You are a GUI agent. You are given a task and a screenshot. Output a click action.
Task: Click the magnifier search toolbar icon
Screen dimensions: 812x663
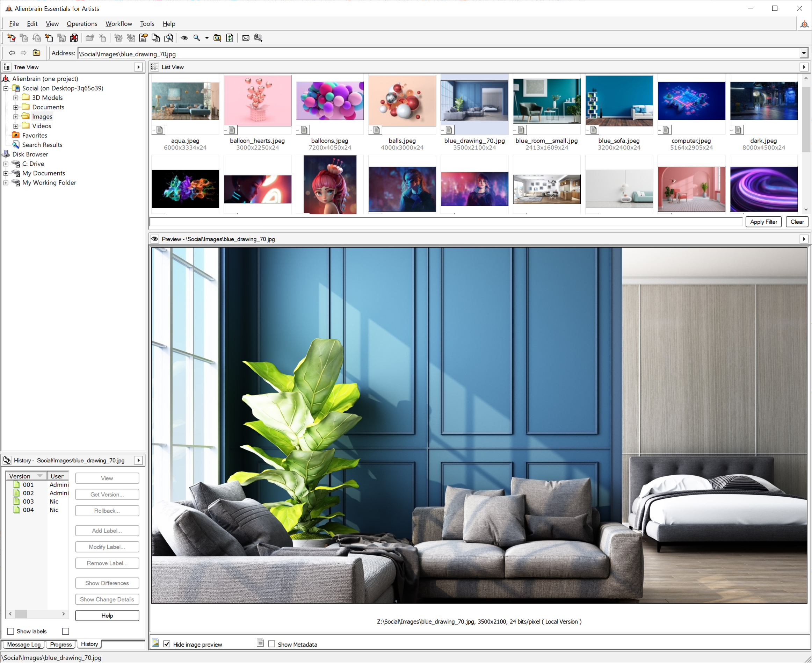point(197,38)
